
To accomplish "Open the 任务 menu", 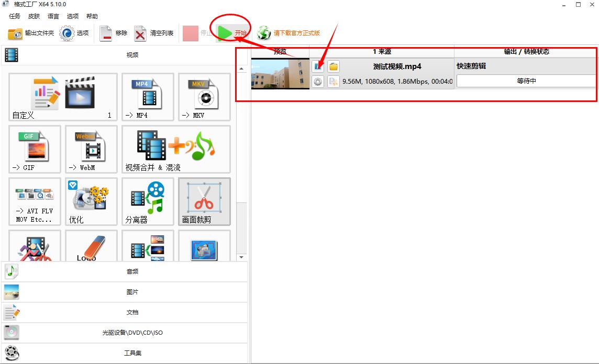I will 15,16.
